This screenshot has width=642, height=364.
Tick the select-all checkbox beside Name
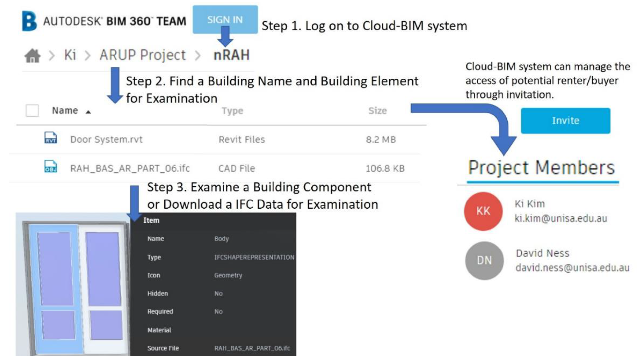click(32, 111)
